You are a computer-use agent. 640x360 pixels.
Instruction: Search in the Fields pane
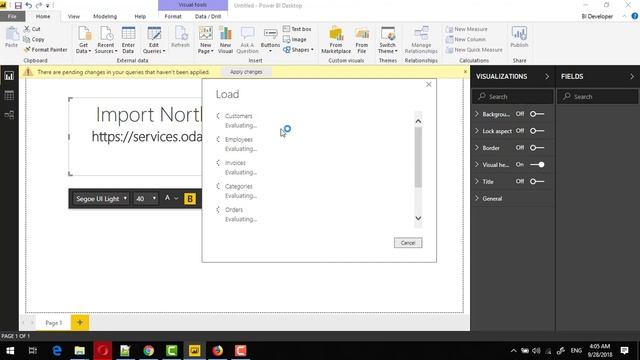click(x=598, y=97)
